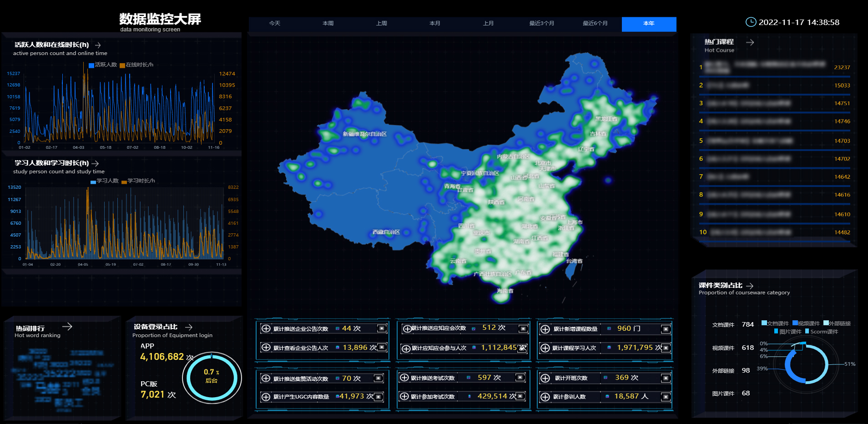The width and height of the screenshot is (868, 424).
Task: Expand the 热门课程 Hot Course panel arrow
Action: pos(750,42)
